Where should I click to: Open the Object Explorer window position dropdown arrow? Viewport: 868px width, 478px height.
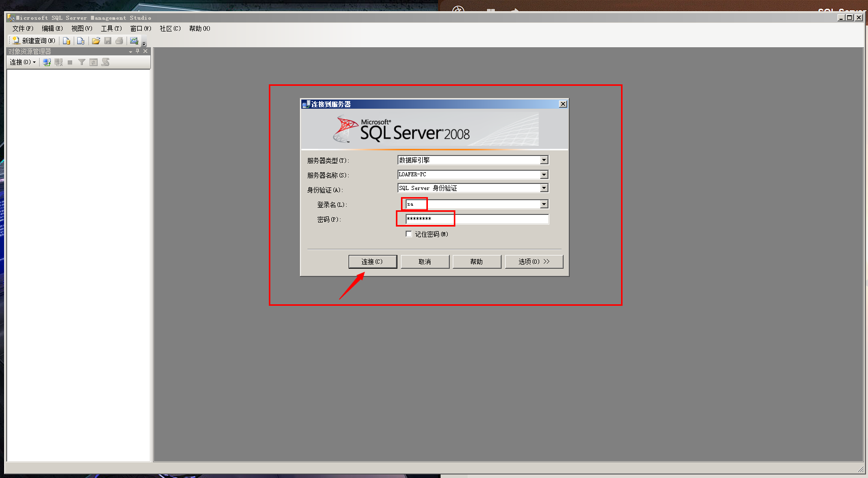131,51
